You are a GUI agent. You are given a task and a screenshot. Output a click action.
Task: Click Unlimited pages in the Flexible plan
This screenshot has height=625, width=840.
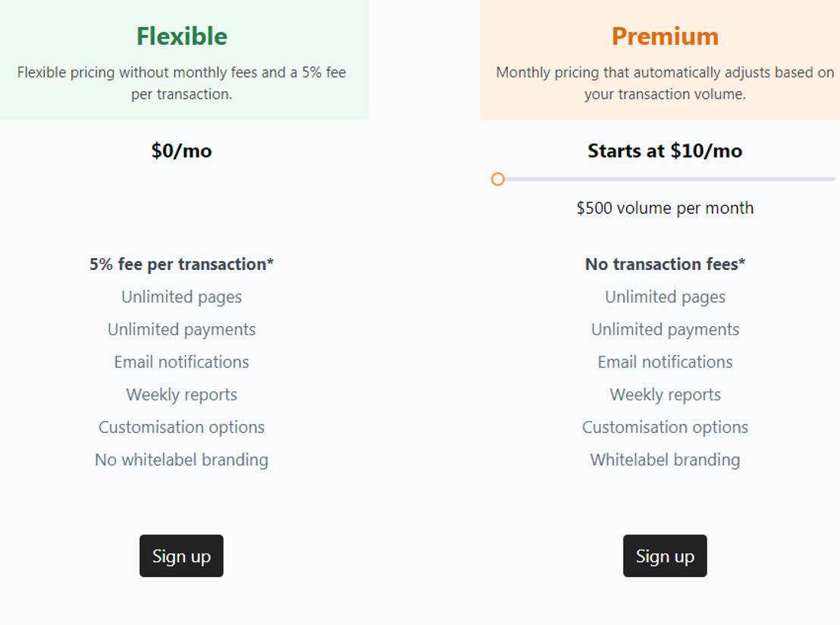(182, 297)
